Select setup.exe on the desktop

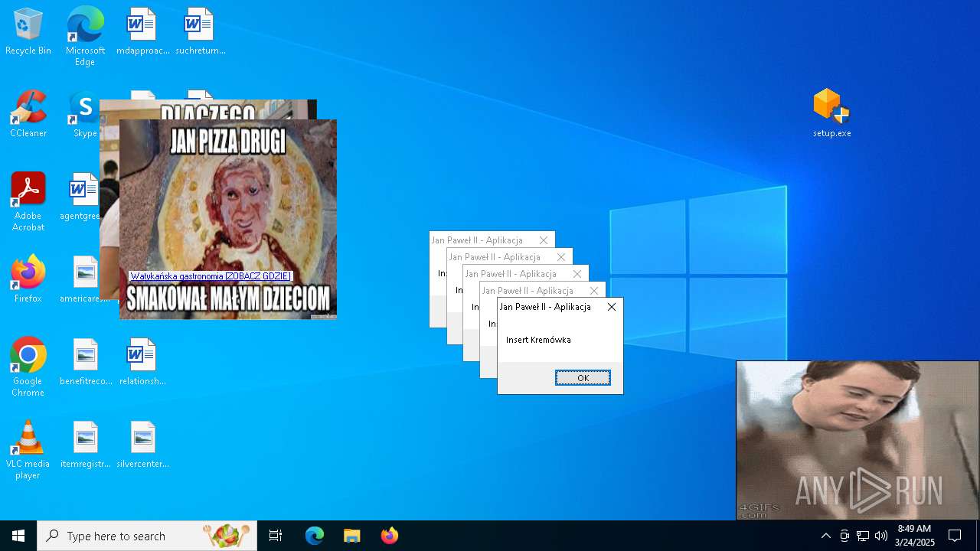[x=831, y=113]
